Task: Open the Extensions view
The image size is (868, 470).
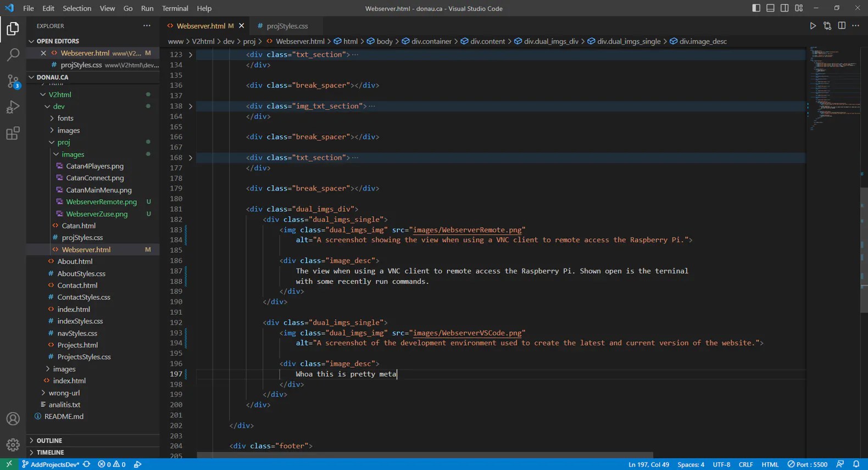Action: [13, 133]
